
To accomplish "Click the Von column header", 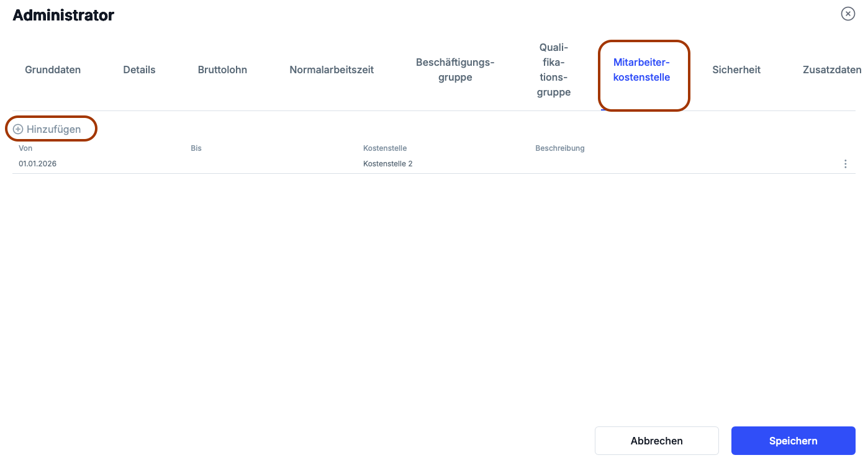I will tap(25, 148).
